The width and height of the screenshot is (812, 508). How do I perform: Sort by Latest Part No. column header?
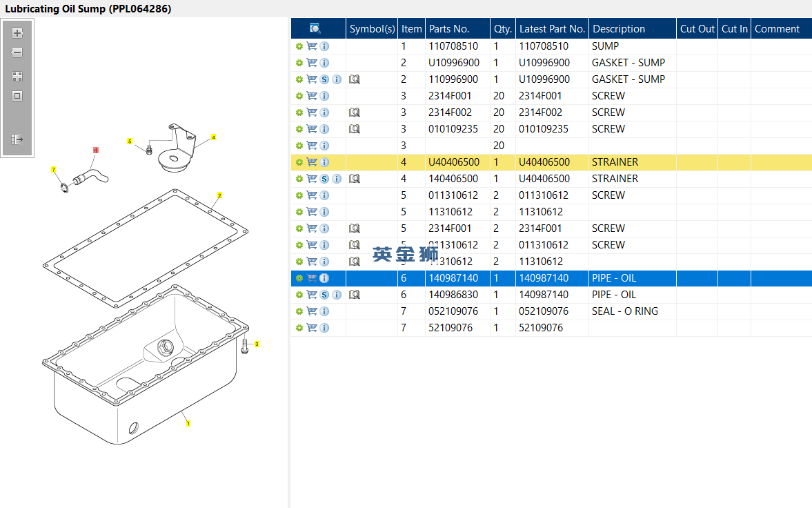pos(552,29)
